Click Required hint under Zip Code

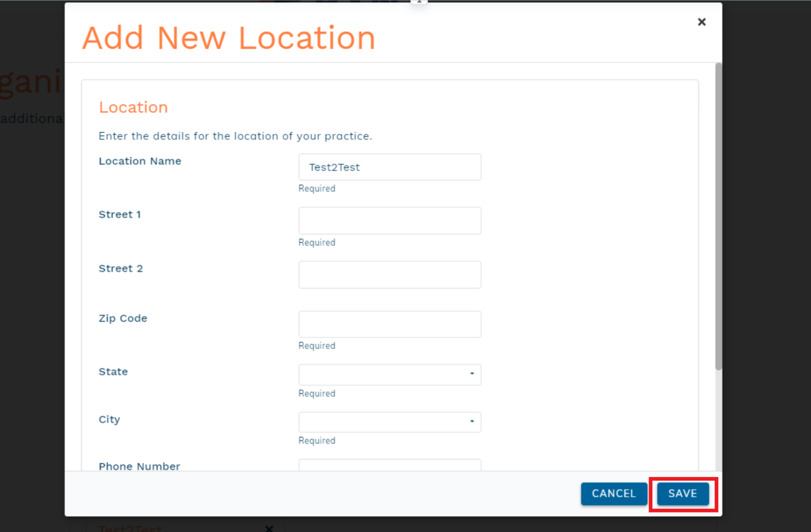[317, 345]
